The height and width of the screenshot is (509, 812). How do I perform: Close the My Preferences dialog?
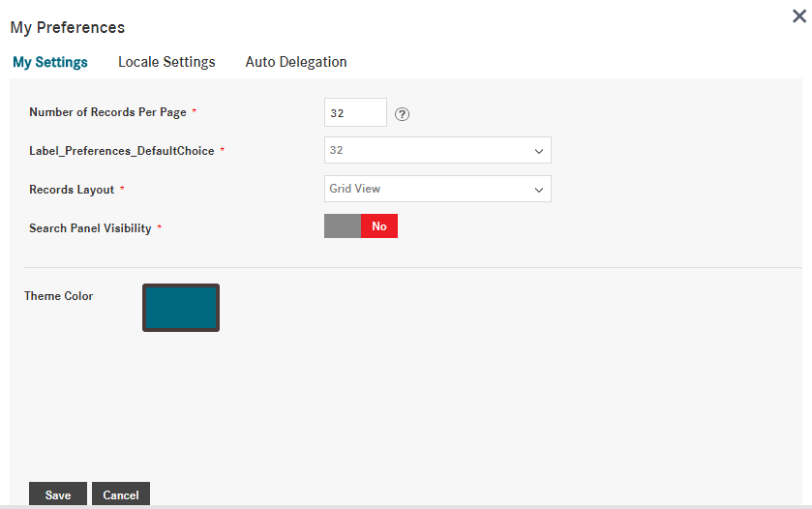coord(799,15)
